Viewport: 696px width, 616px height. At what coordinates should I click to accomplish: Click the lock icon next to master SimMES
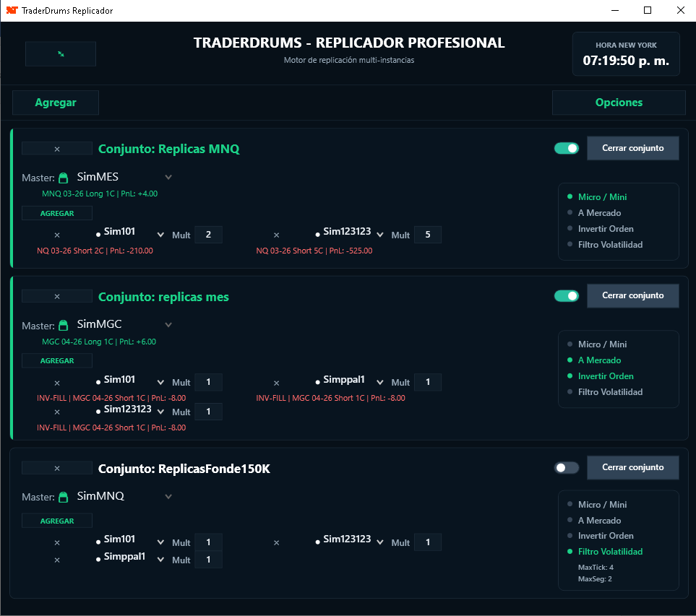click(x=64, y=175)
